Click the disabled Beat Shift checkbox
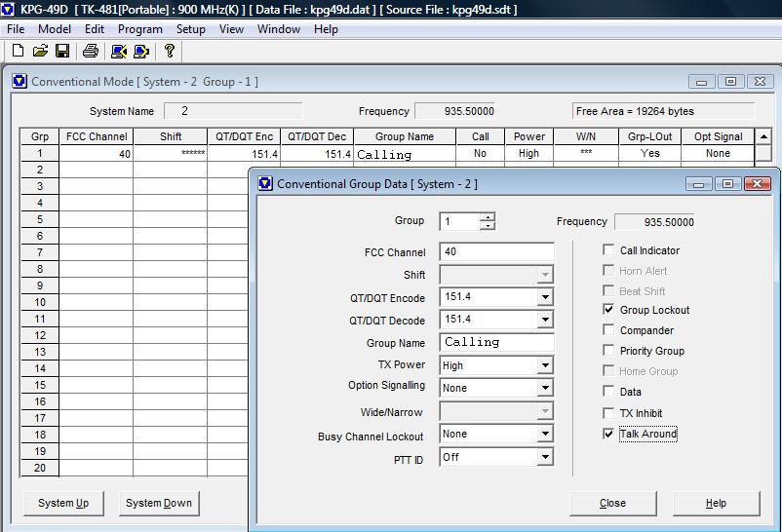782x532 pixels. pyautogui.click(x=608, y=290)
